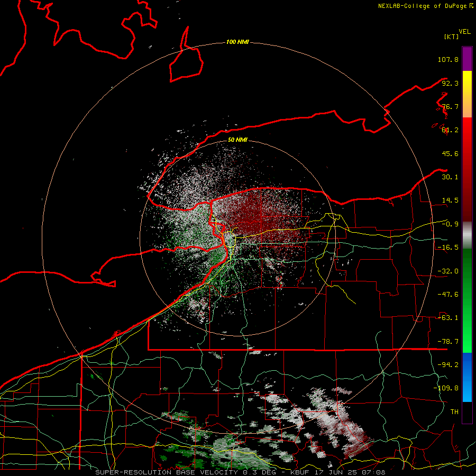This screenshot has height=476, width=476.
Task: Click the 61.2 velocity scale value
Action: coord(450,130)
